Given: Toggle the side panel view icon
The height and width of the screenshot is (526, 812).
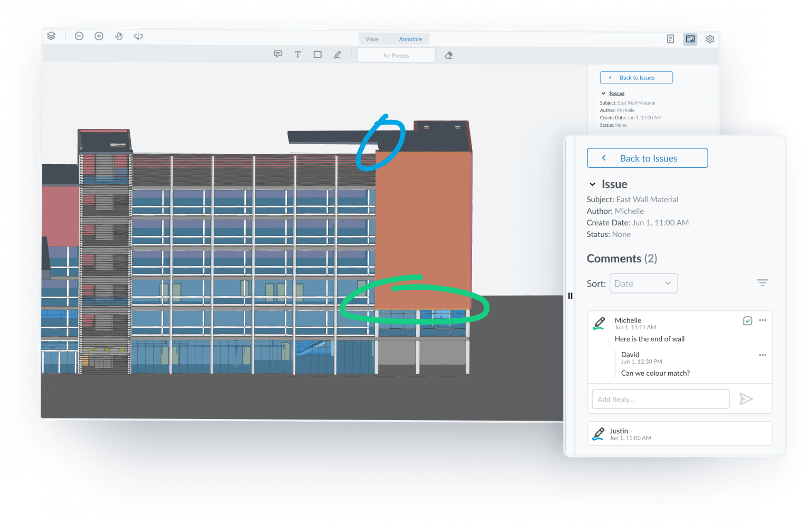Looking at the screenshot, I should tap(690, 39).
